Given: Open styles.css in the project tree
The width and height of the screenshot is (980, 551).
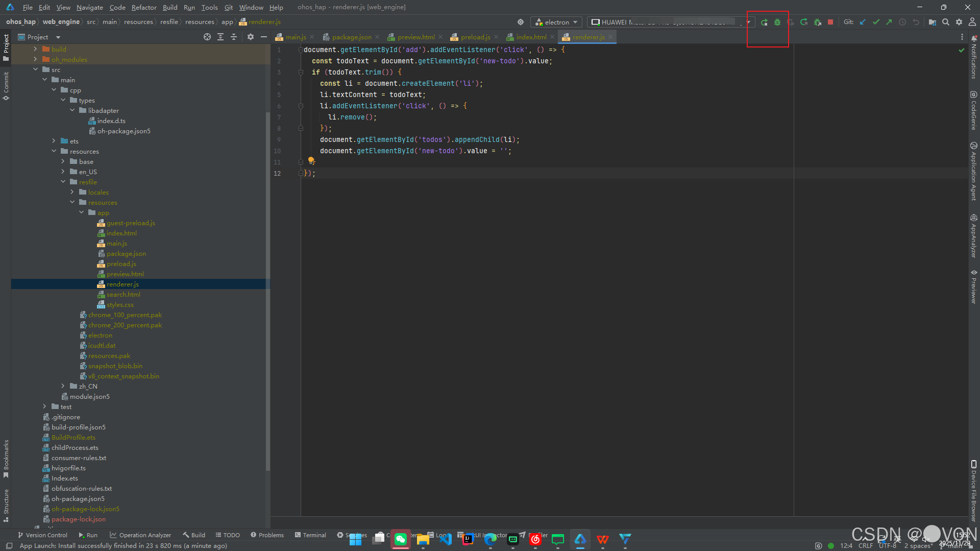Looking at the screenshot, I should point(120,305).
